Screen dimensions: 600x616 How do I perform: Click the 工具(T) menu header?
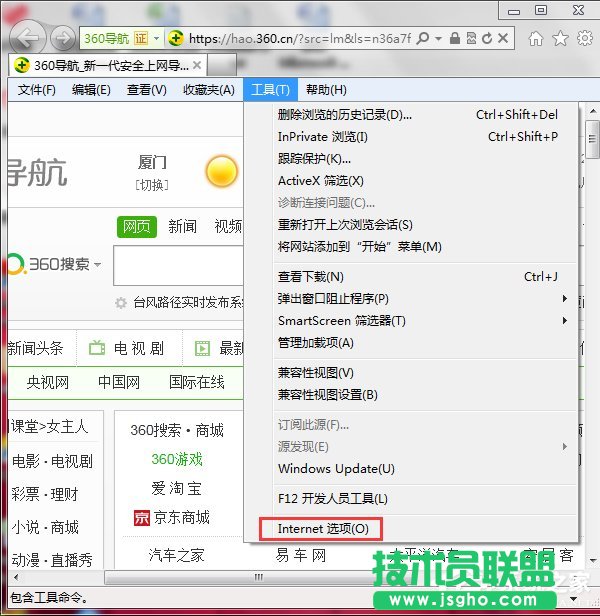click(270, 90)
